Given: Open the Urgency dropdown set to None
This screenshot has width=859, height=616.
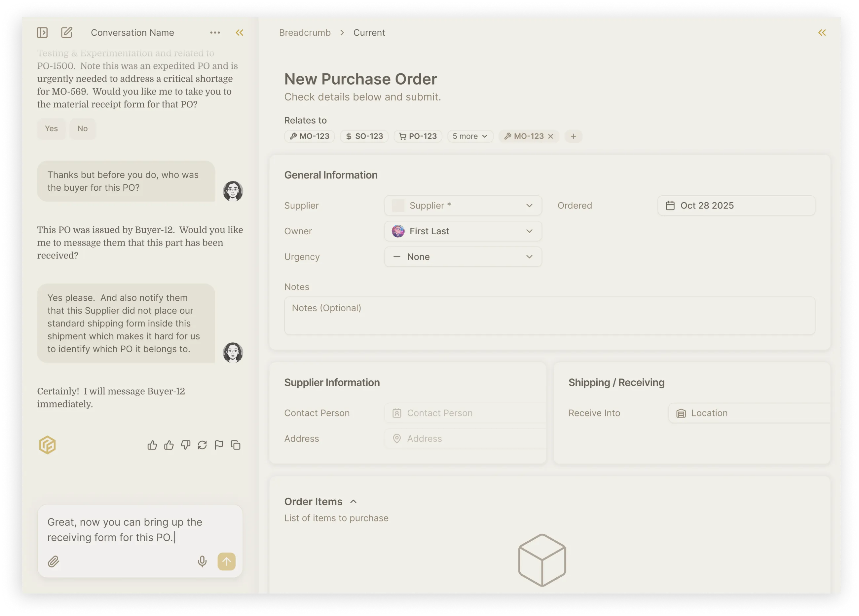Looking at the screenshot, I should pos(463,257).
